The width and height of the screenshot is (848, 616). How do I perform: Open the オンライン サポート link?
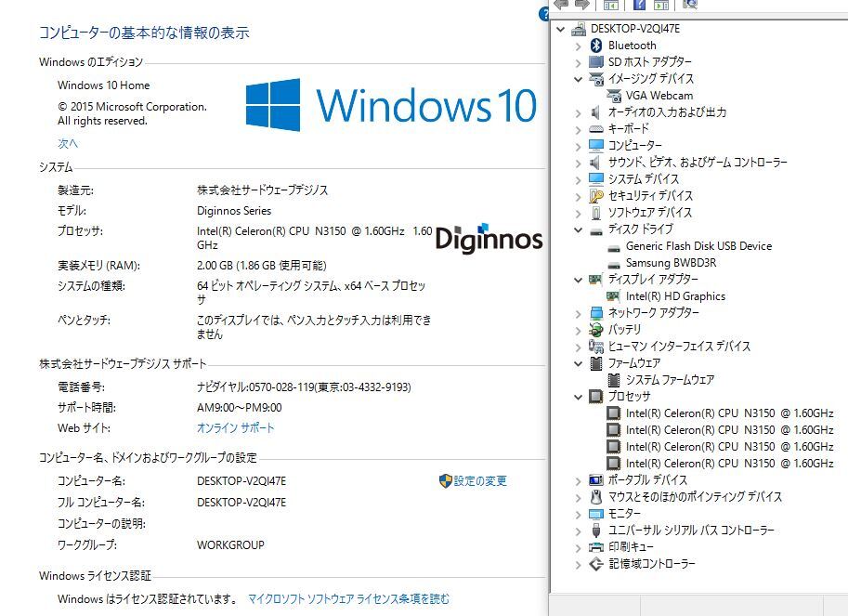coord(235,427)
